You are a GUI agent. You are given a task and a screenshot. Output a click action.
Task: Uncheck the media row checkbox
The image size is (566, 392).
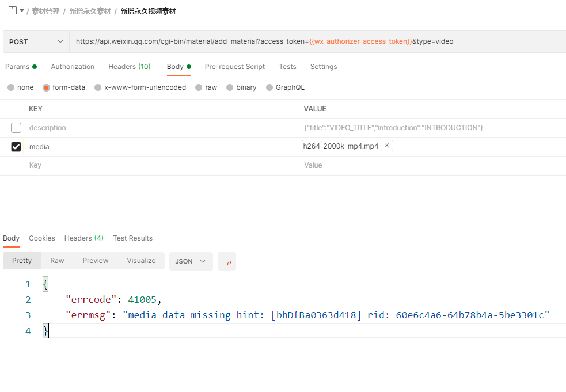(16, 147)
